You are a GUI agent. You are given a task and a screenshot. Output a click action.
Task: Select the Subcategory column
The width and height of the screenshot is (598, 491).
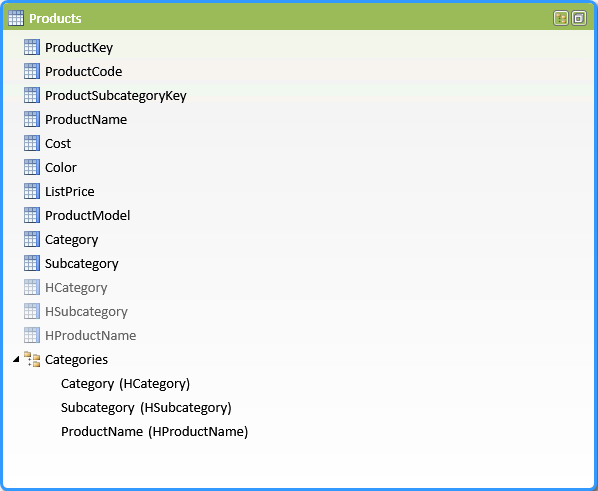(x=82, y=264)
